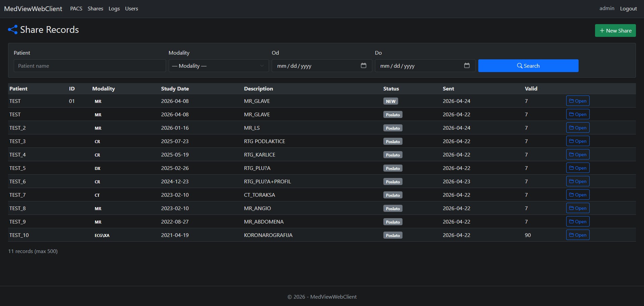Image resolution: width=644 pixels, height=306 pixels.
Task: Click the Patient name input field
Action: 90,66
